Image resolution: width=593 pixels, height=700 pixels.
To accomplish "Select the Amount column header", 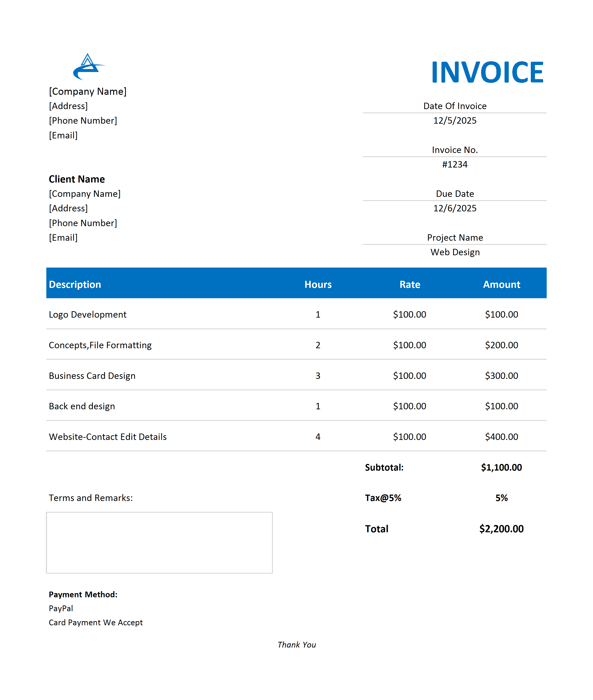I will (x=501, y=285).
